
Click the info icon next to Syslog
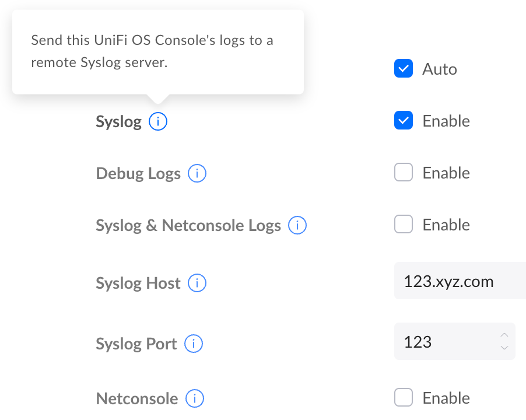(158, 122)
